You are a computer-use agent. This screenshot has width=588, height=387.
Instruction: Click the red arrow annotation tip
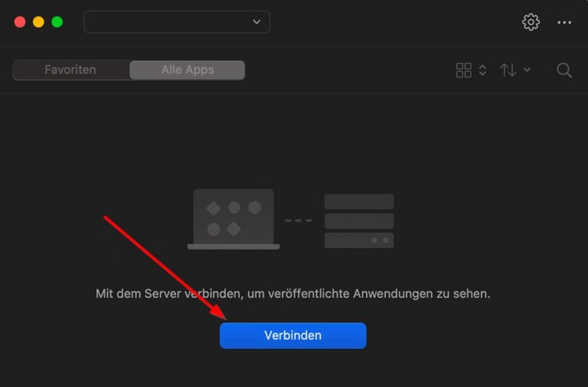pyautogui.click(x=223, y=316)
